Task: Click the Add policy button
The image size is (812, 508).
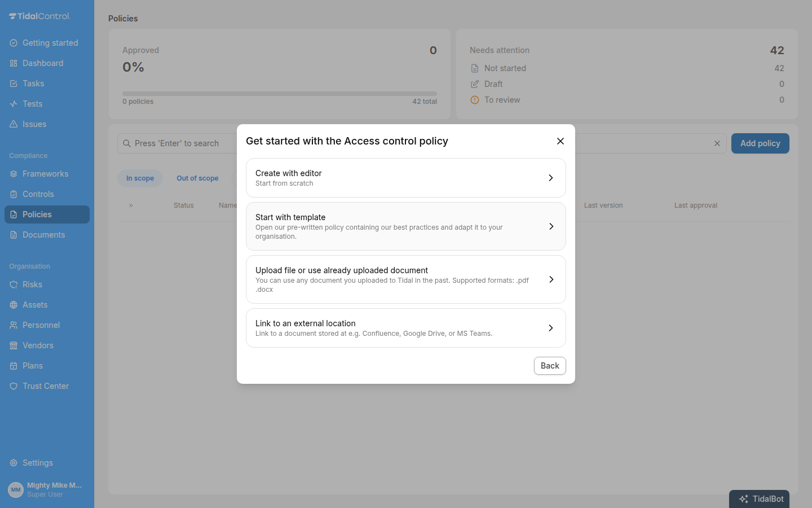Action: click(760, 143)
